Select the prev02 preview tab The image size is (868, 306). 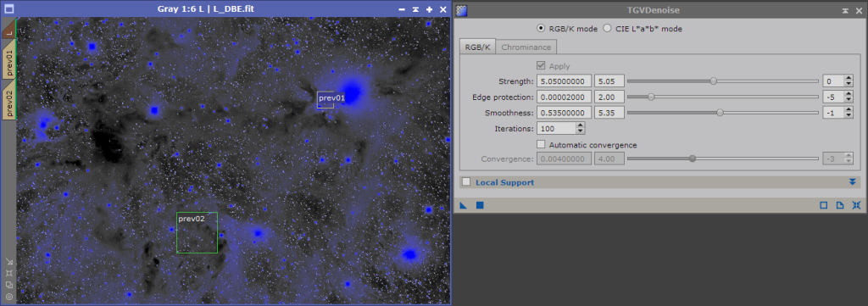8,100
